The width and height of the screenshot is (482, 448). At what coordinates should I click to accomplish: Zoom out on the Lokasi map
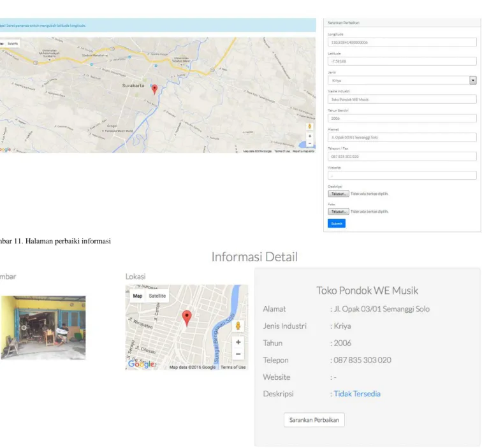pyautogui.click(x=238, y=354)
